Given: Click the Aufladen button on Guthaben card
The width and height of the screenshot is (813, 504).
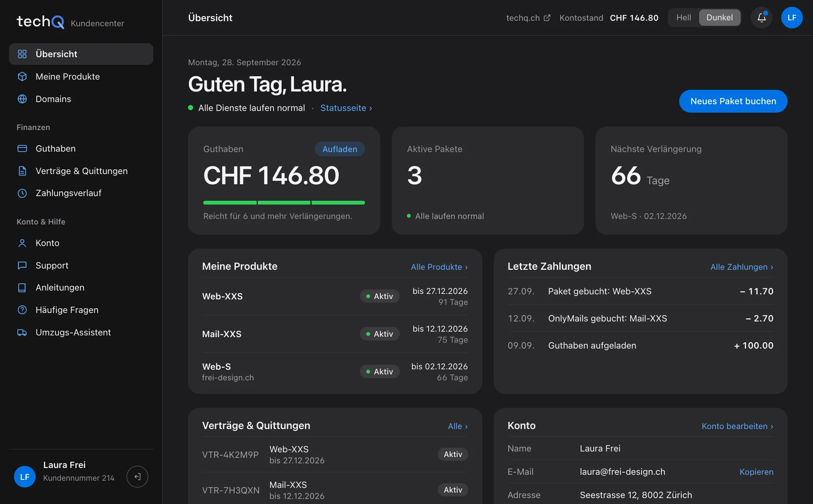Looking at the screenshot, I should (340, 149).
